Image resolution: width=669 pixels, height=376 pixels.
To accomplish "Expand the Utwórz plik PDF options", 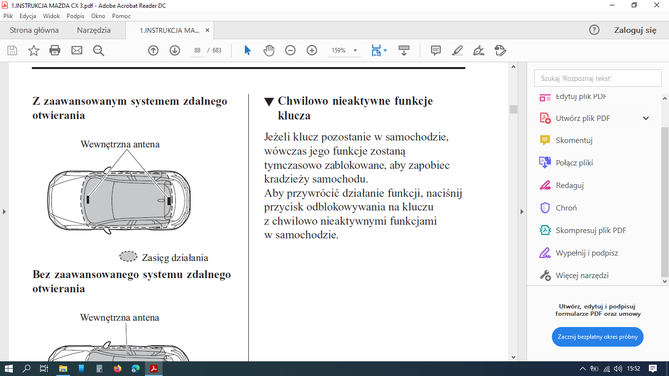I will click(646, 118).
